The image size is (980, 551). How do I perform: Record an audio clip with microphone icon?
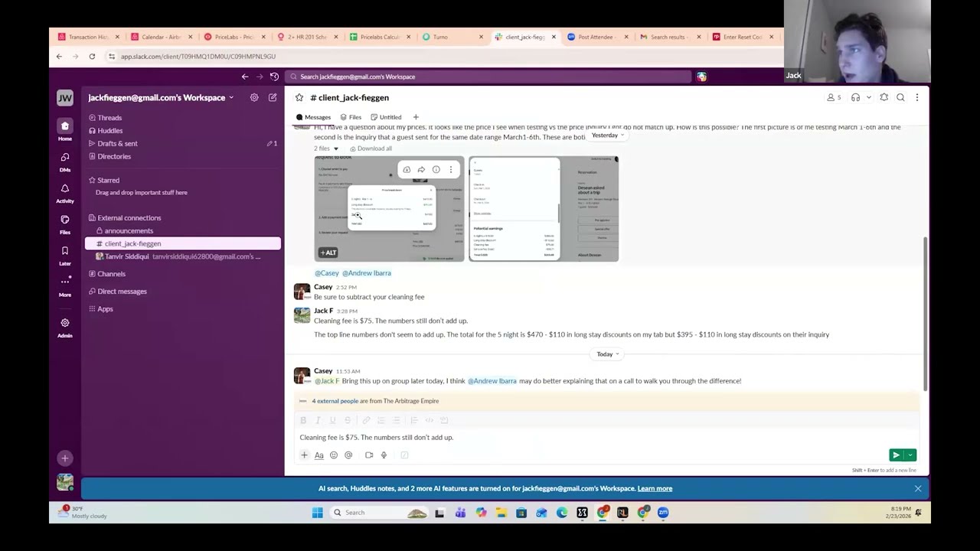click(x=384, y=455)
